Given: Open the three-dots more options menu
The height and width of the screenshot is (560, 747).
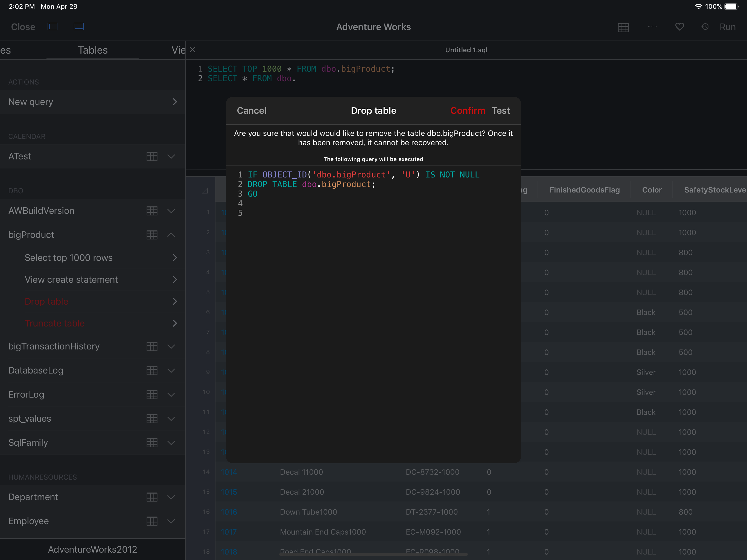Looking at the screenshot, I should tap(652, 27).
